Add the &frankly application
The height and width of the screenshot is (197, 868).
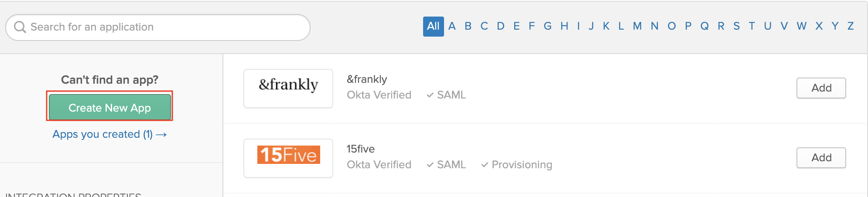tap(821, 88)
